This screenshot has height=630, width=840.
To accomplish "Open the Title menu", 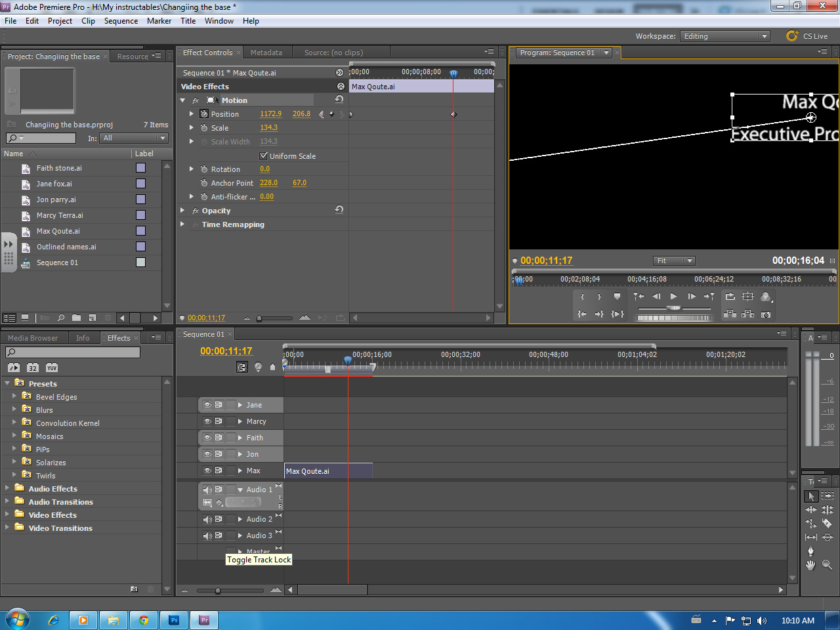I will (x=188, y=21).
